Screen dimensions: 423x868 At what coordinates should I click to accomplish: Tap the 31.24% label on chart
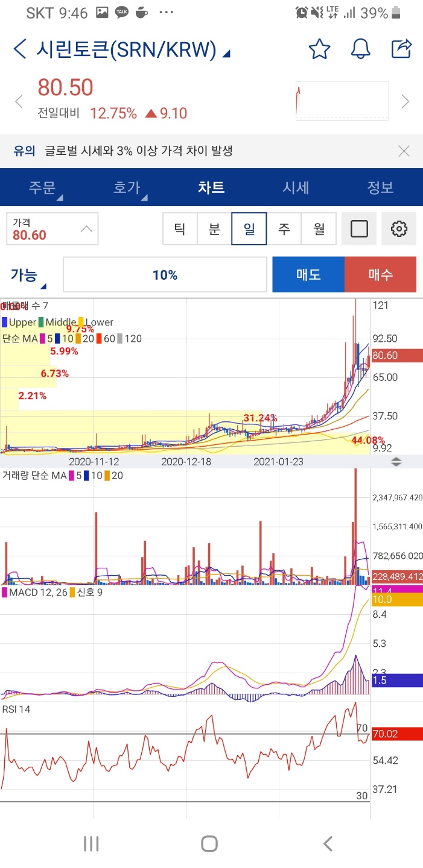point(260,418)
